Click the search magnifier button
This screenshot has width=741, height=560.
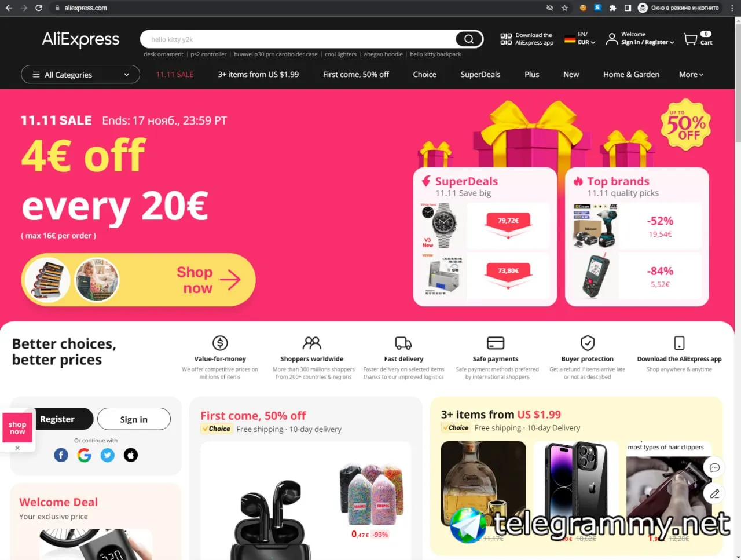[x=469, y=39]
